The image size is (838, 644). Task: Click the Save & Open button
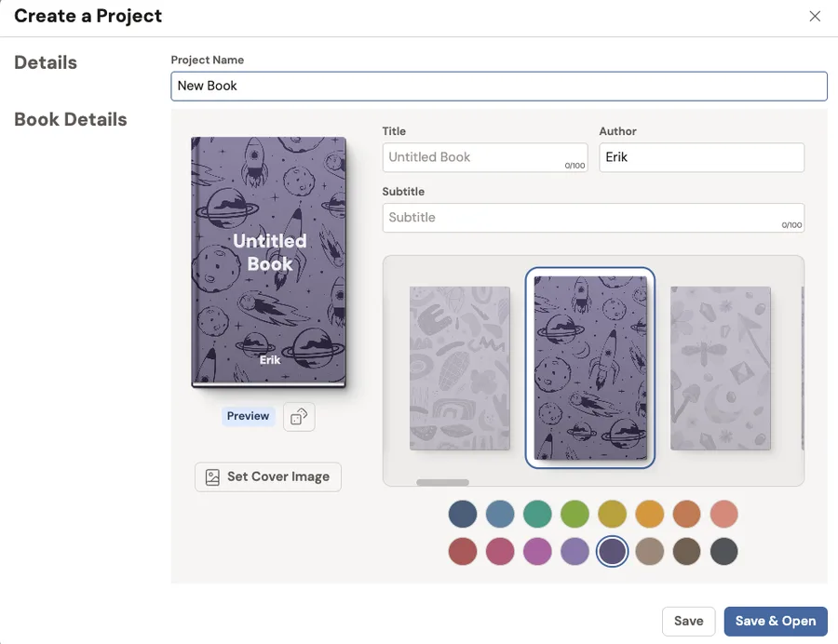(776, 621)
